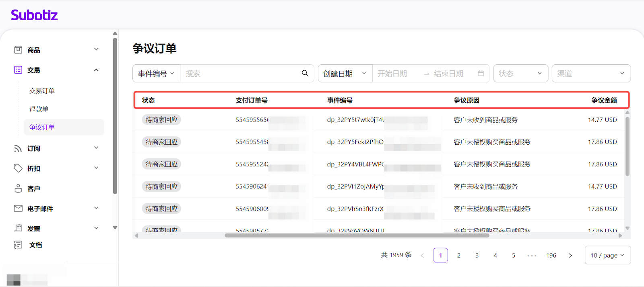This screenshot has height=287, width=644.
Task: Open the calendar icon in date range
Action: pyautogui.click(x=481, y=73)
